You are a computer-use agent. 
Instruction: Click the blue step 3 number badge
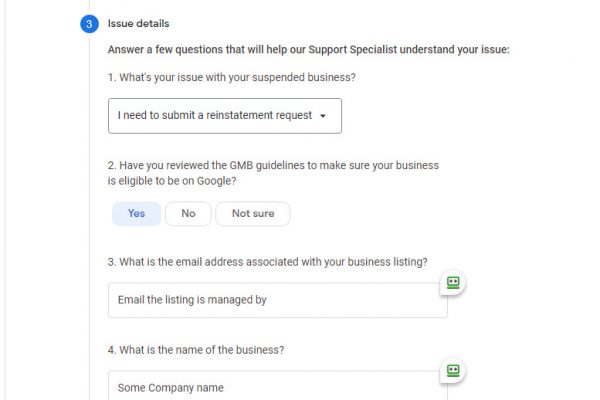(89, 24)
